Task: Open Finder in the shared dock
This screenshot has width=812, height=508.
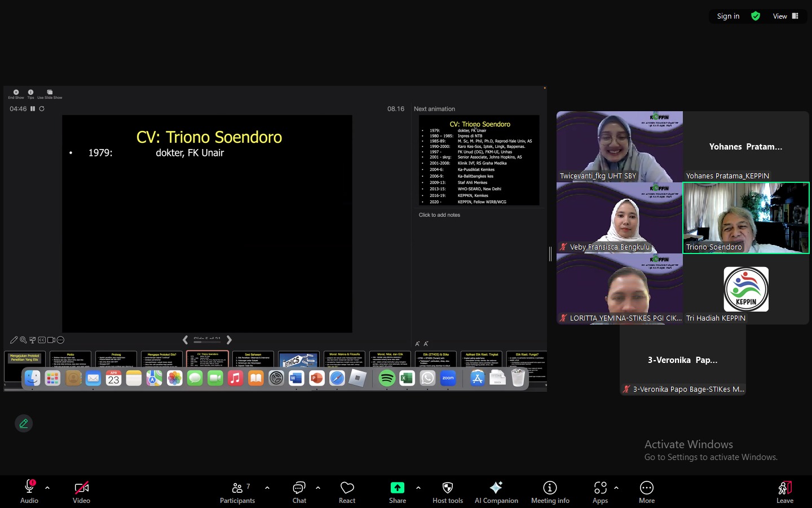Action: [x=33, y=378]
